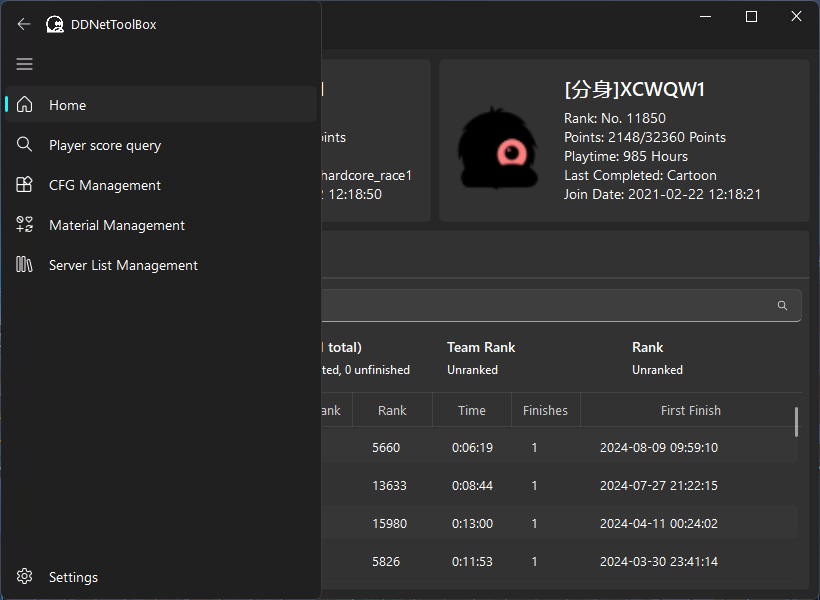Click 'Unranked' under Team Rank
This screenshot has height=600, width=820.
[472, 370]
